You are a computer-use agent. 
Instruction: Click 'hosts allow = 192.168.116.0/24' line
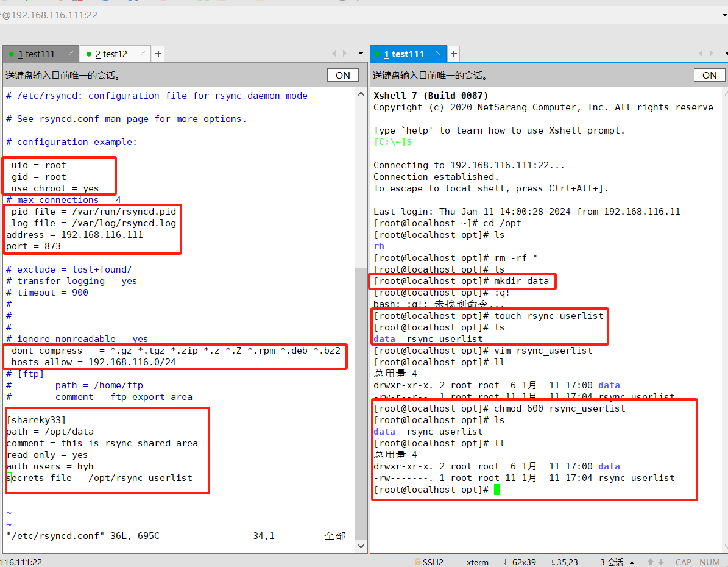[x=94, y=362]
